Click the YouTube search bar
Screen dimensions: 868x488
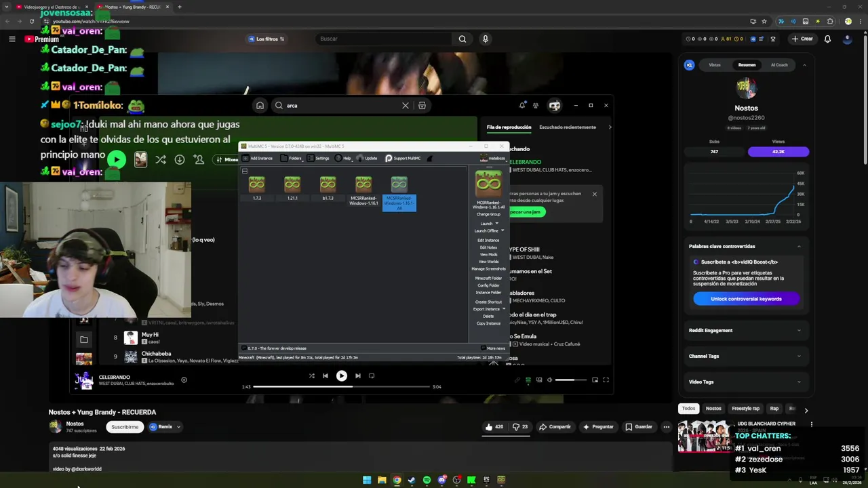click(x=384, y=39)
